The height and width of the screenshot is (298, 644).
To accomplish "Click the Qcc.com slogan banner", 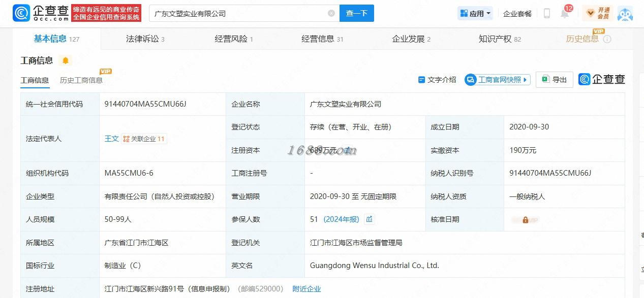I will coord(106,13).
